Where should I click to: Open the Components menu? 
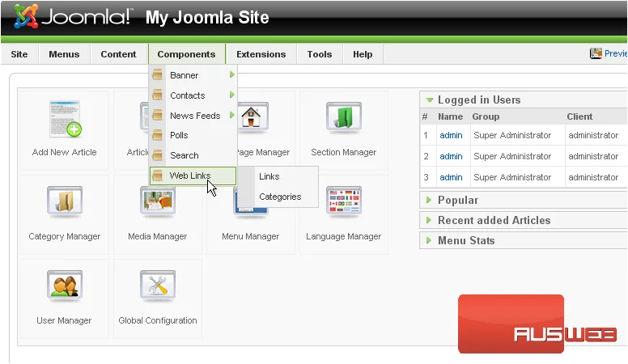point(186,54)
